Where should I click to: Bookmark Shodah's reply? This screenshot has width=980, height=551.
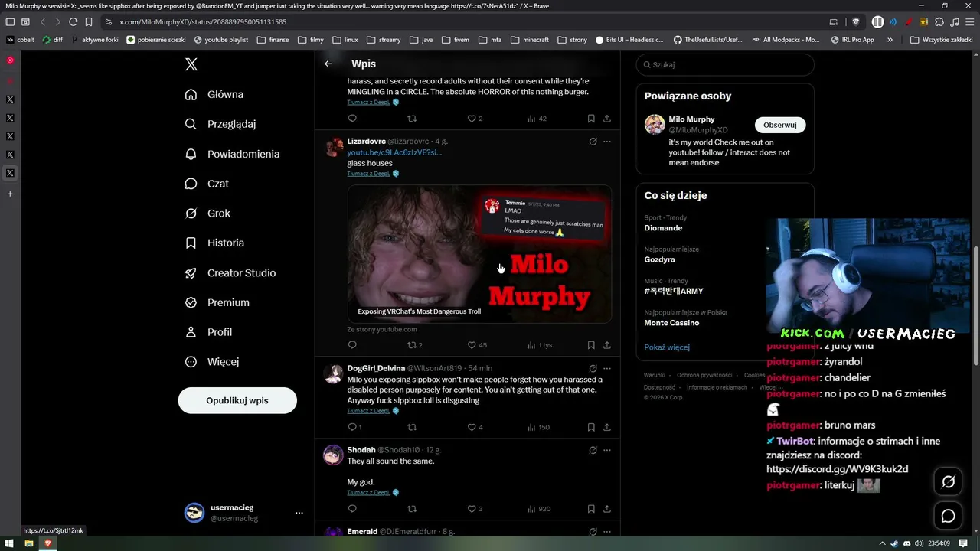pos(591,509)
